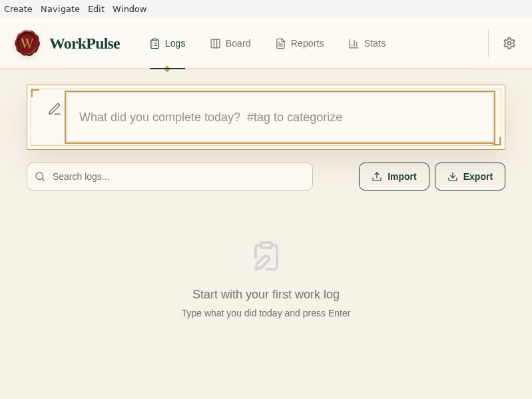532x399 pixels.
Task: Click 'Start with your first work log' heading
Action: (x=266, y=294)
